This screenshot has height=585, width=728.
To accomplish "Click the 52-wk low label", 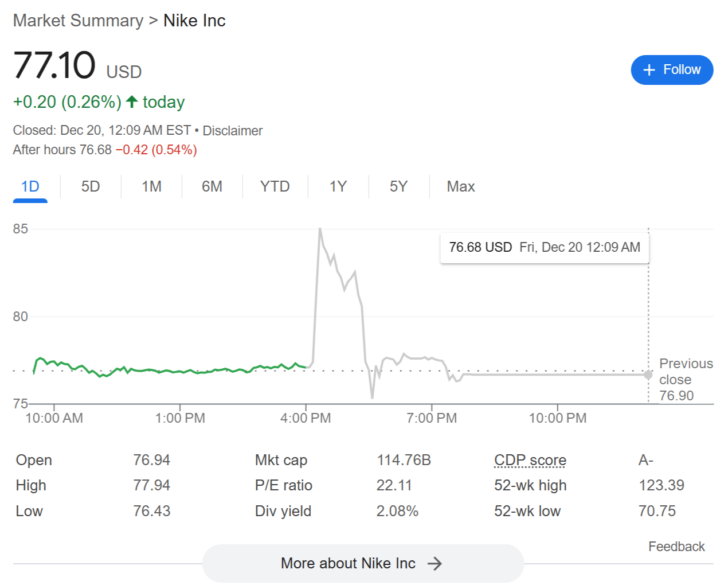I will click(x=527, y=511).
